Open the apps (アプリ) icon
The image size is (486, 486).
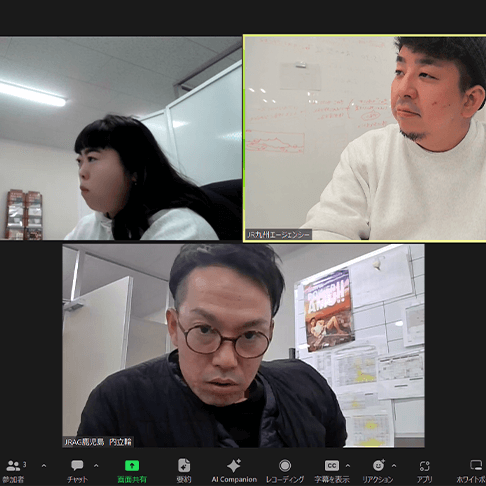coord(424,466)
